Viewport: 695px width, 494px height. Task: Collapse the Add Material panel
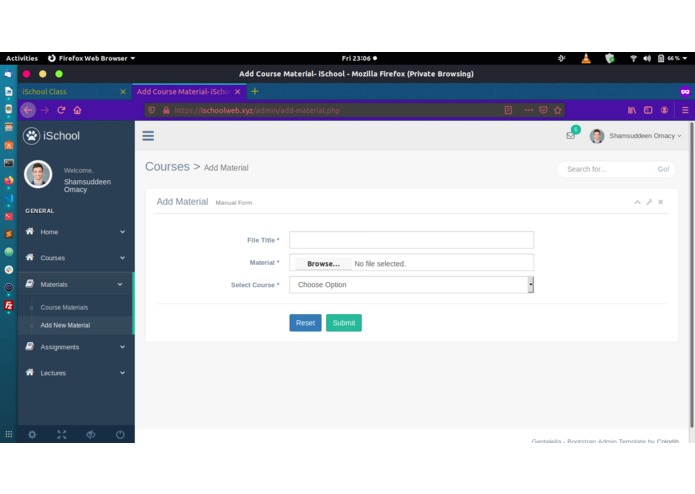click(x=637, y=202)
